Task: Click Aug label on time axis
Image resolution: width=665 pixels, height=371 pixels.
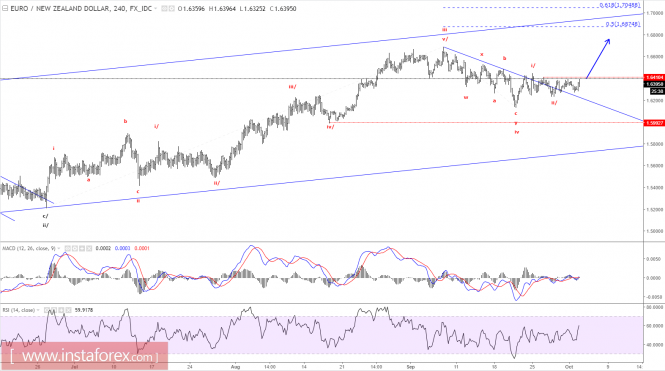Action: pos(235,367)
